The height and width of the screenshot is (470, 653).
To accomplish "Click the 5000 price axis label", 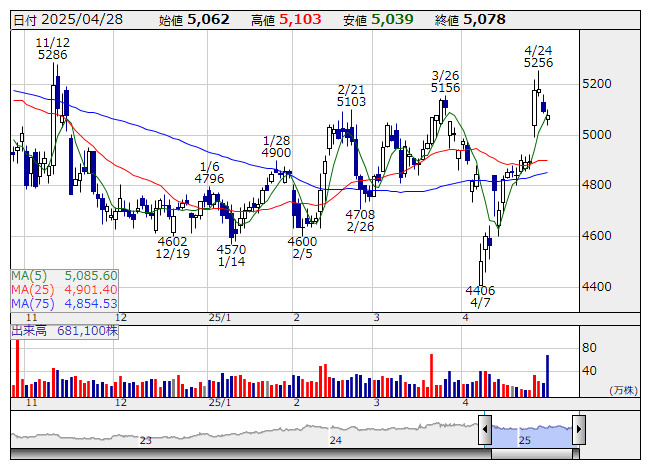I will tap(597, 134).
